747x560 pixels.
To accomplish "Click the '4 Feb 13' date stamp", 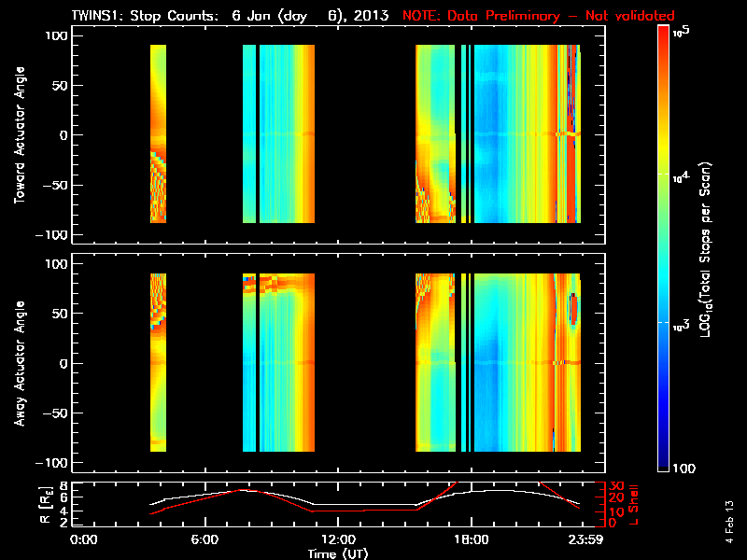I will (729, 522).
